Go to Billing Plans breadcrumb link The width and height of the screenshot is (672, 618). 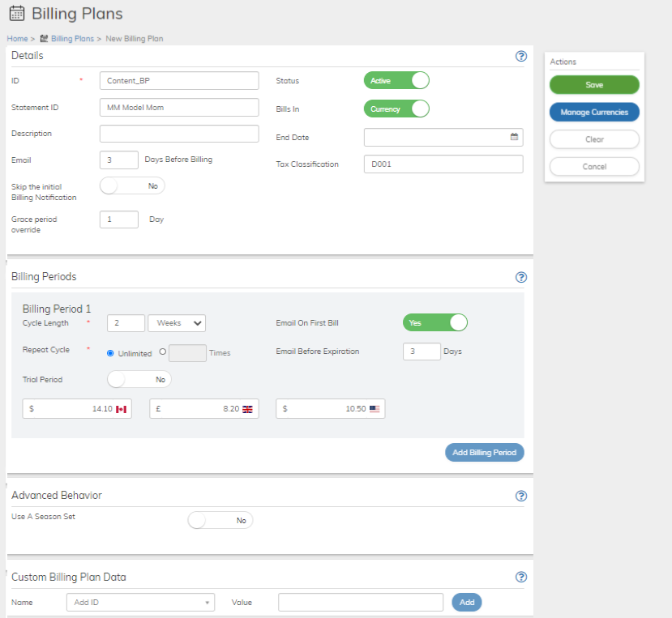coord(72,39)
